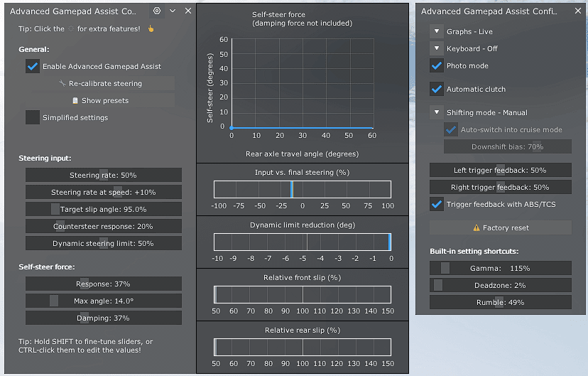Disable the Enable Advanced Gamepad Assist checkbox
Screen dimensions: 588x376
(x=33, y=66)
